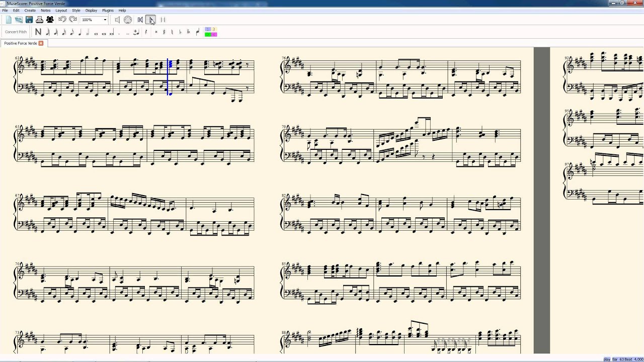The width and height of the screenshot is (644, 362).
Task: Click the play button to stop playback
Action: click(151, 20)
